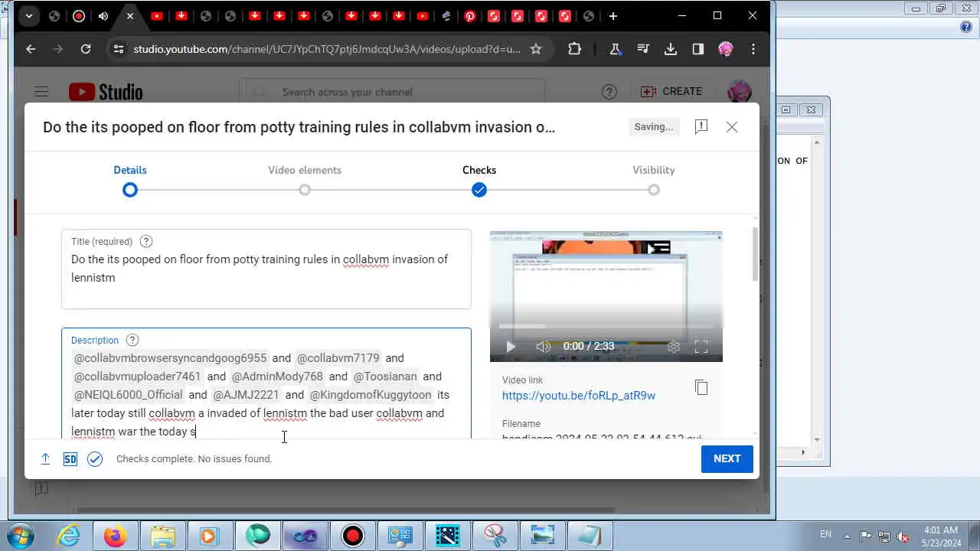Play the video preview
This screenshot has height=551, width=980.
click(511, 347)
